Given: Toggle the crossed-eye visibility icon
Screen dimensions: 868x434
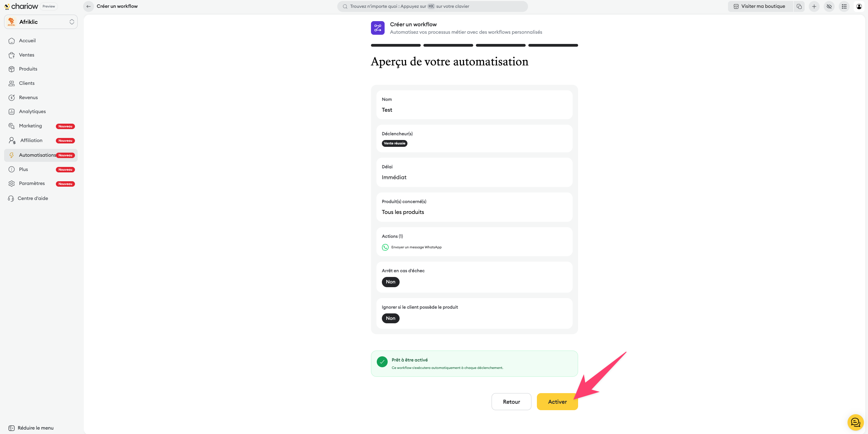Looking at the screenshot, I should click(829, 6).
